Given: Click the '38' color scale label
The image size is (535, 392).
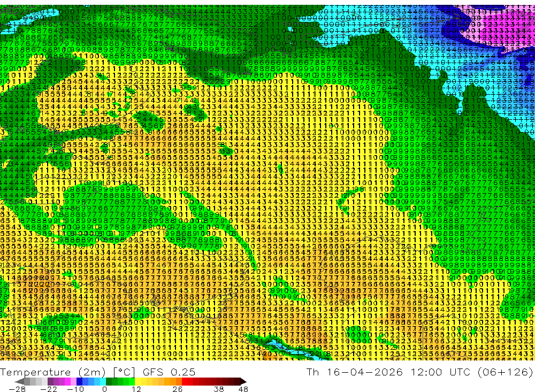Looking at the screenshot, I should point(219,389).
